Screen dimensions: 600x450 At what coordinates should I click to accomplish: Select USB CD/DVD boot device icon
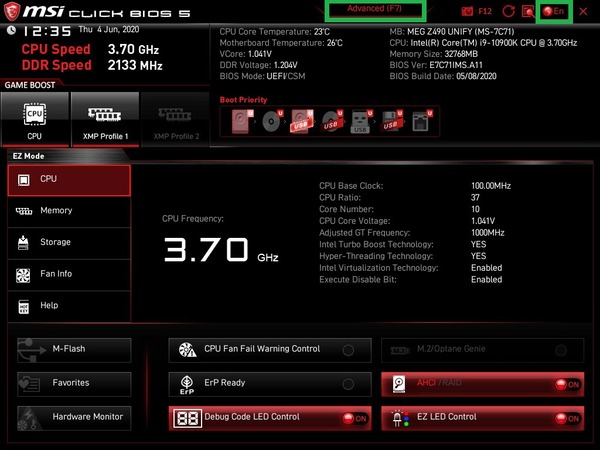pyautogui.click(x=331, y=121)
